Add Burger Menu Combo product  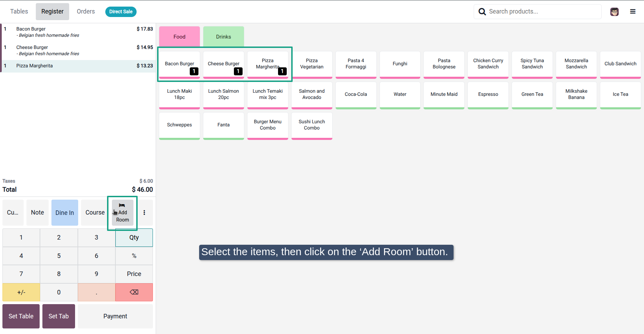click(x=268, y=126)
